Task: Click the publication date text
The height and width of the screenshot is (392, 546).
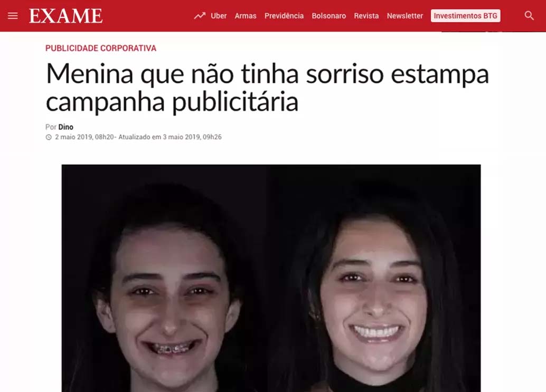Action: click(84, 137)
